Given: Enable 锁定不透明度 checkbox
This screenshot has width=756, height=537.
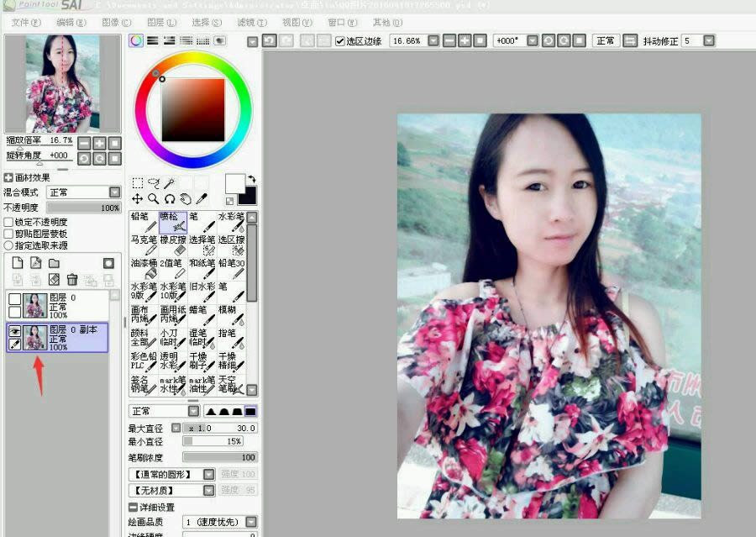Looking at the screenshot, I should pos(8,222).
